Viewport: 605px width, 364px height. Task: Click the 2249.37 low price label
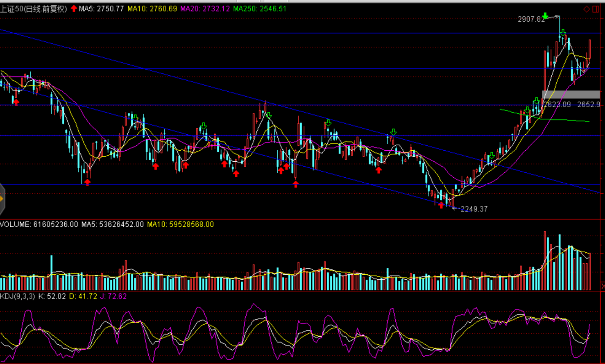click(474, 209)
